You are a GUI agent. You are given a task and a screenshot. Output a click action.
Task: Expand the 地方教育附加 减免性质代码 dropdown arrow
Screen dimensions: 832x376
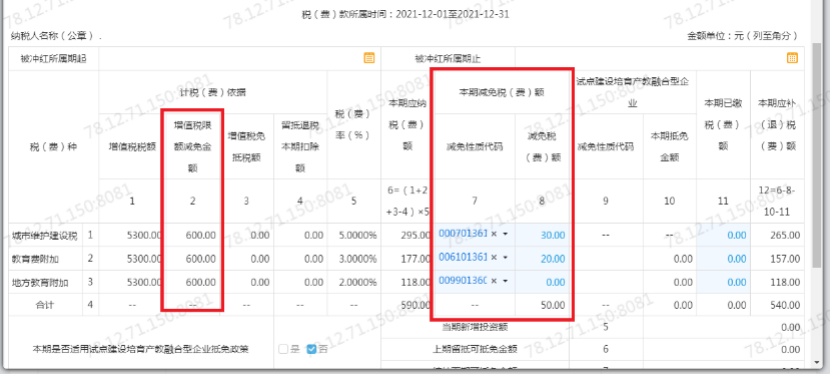coord(505,281)
